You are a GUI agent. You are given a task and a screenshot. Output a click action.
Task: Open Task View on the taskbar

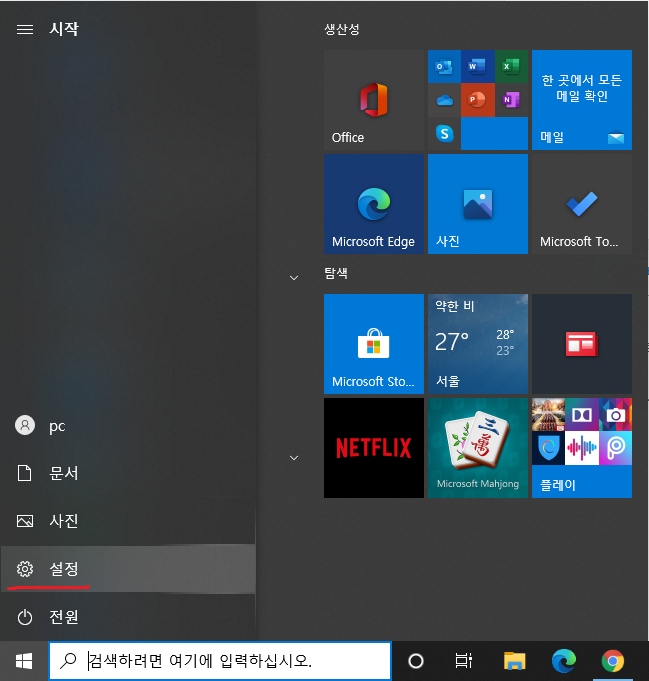coord(464,661)
